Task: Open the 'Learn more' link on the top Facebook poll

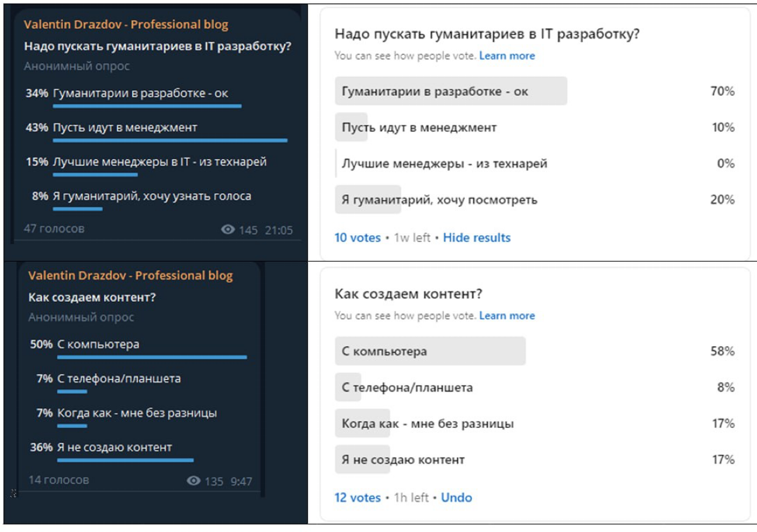Action: [507, 55]
